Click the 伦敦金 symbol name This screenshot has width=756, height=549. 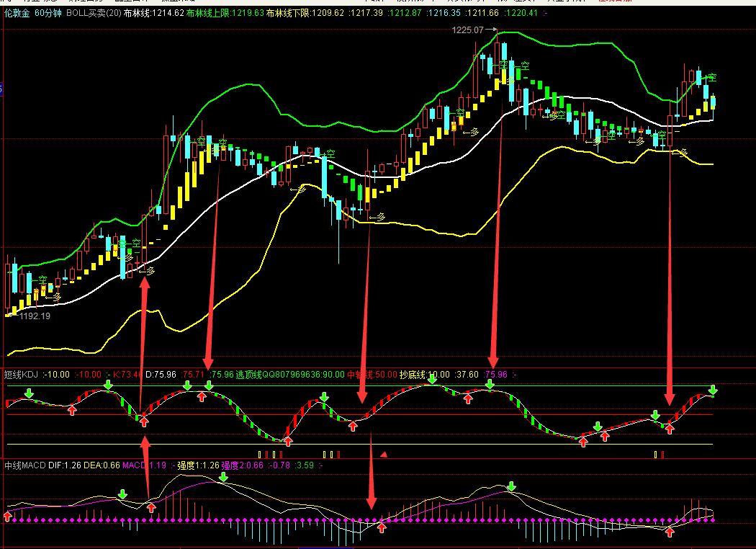(17, 13)
